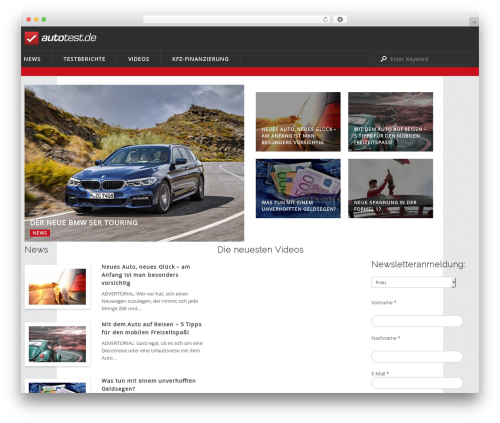Click the download icon beside the address bar
500x423 pixels.
340,19
